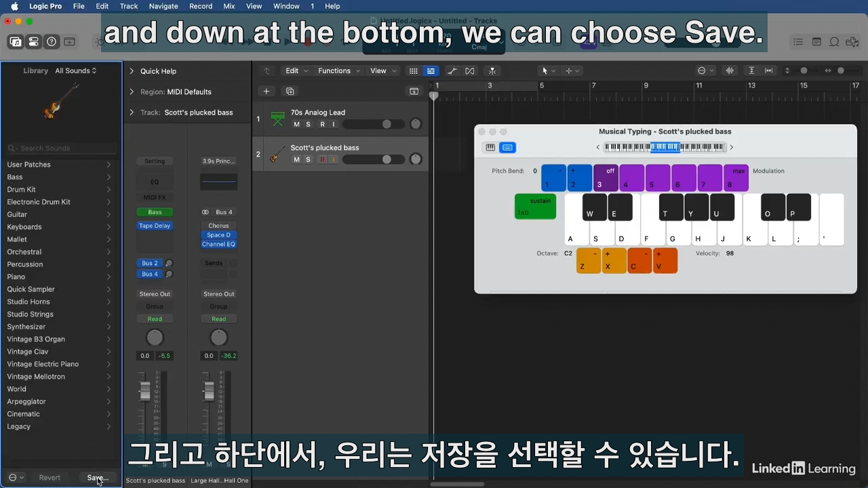The height and width of the screenshot is (488, 868).
Task: Click the stereo link icon beside Bus 4
Action: click(205, 212)
